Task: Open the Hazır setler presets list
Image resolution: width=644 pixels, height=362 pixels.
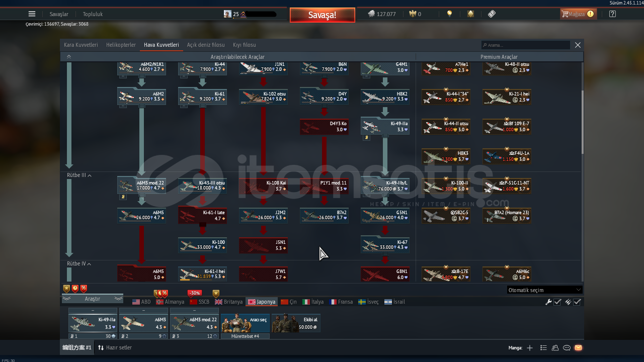Action: pyautogui.click(x=115, y=347)
